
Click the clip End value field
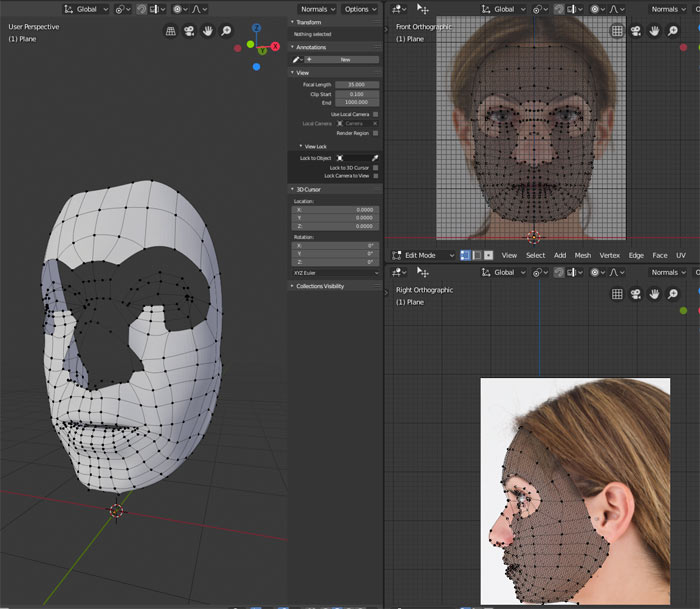pyautogui.click(x=357, y=102)
